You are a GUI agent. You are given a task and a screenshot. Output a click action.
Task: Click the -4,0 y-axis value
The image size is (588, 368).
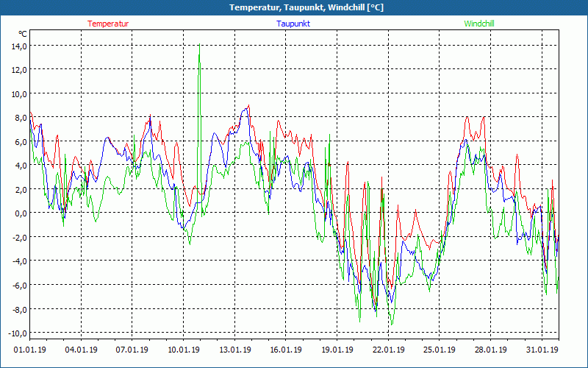[x=20, y=261]
